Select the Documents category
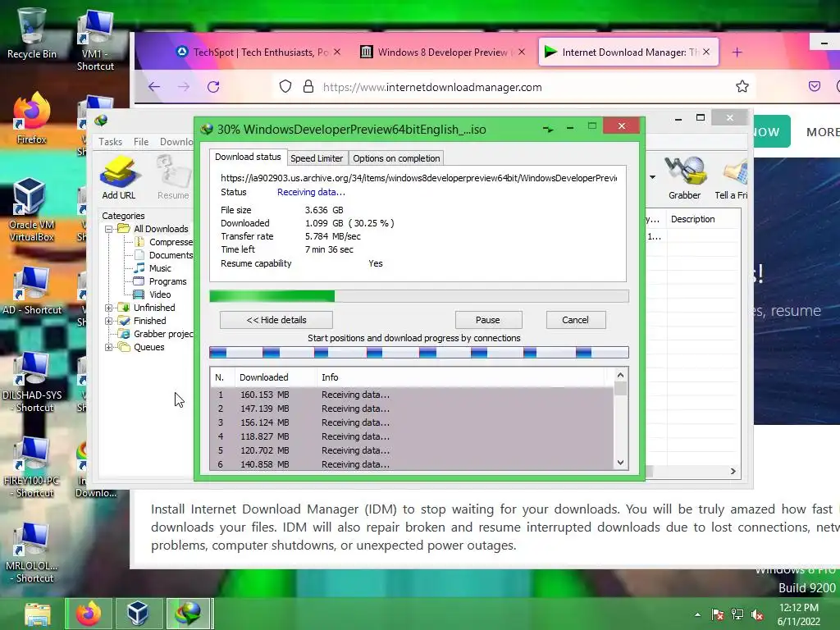The width and height of the screenshot is (840, 630). [165, 255]
